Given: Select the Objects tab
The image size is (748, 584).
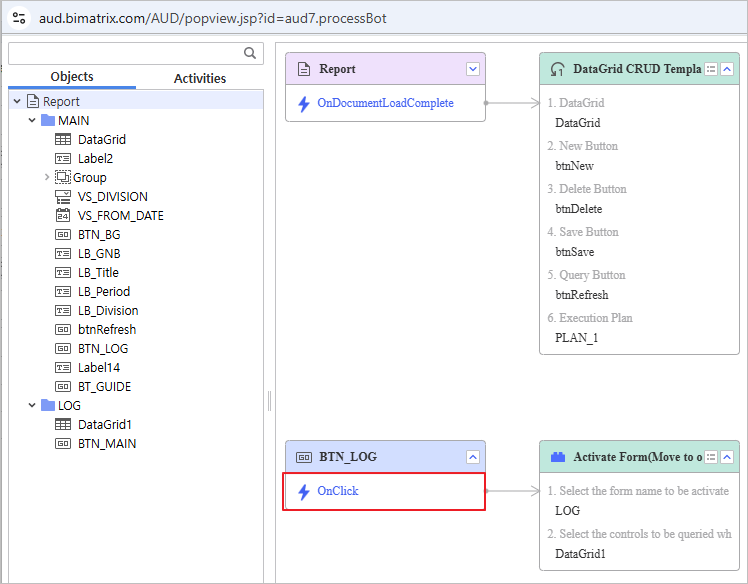Looking at the screenshot, I should click(x=72, y=77).
